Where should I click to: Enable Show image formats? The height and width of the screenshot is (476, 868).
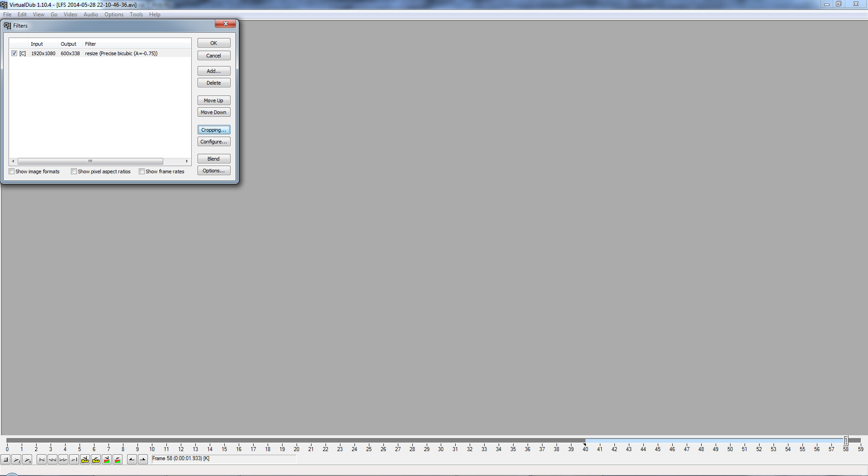tap(12, 171)
